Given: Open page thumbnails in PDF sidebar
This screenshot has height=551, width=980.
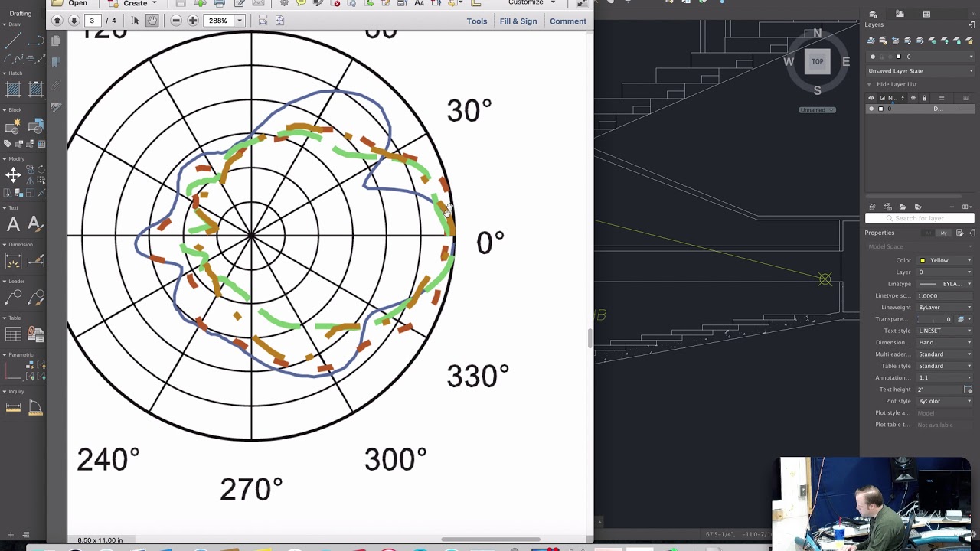Looking at the screenshot, I should 56,41.
